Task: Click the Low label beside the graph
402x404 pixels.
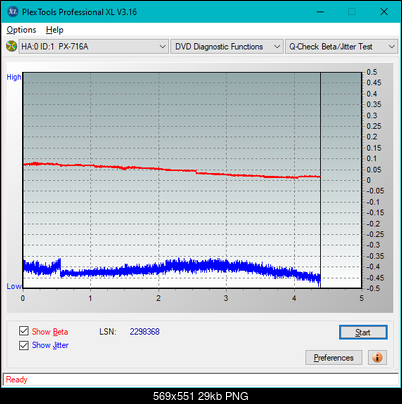Action: click(14, 286)
